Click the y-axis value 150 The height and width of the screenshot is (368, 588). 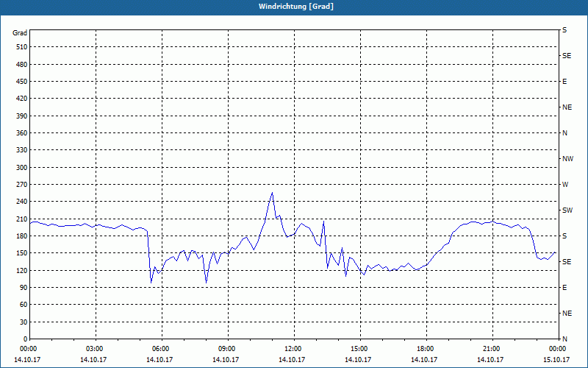coord(22,253)
